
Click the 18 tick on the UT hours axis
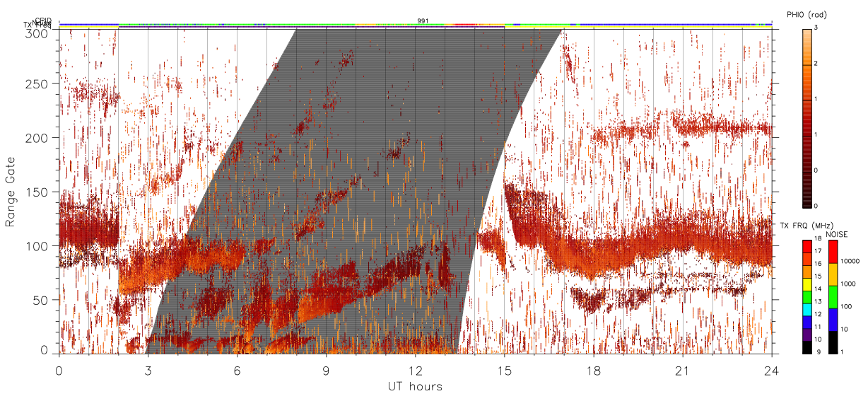coord(594,371)
